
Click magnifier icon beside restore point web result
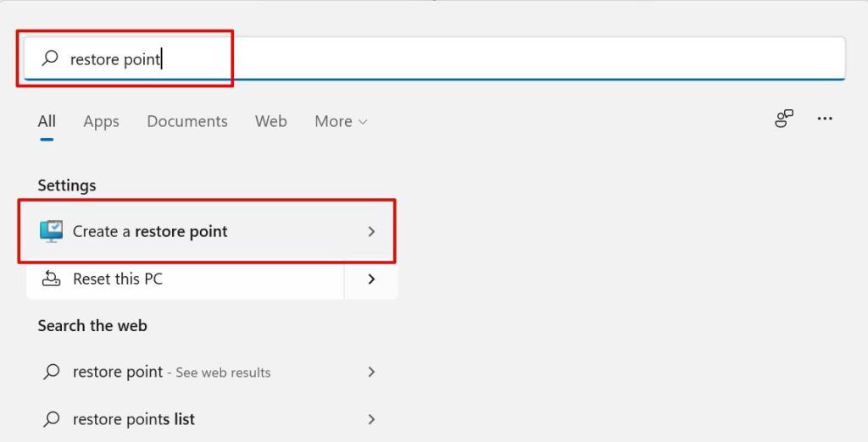[51, 372]
